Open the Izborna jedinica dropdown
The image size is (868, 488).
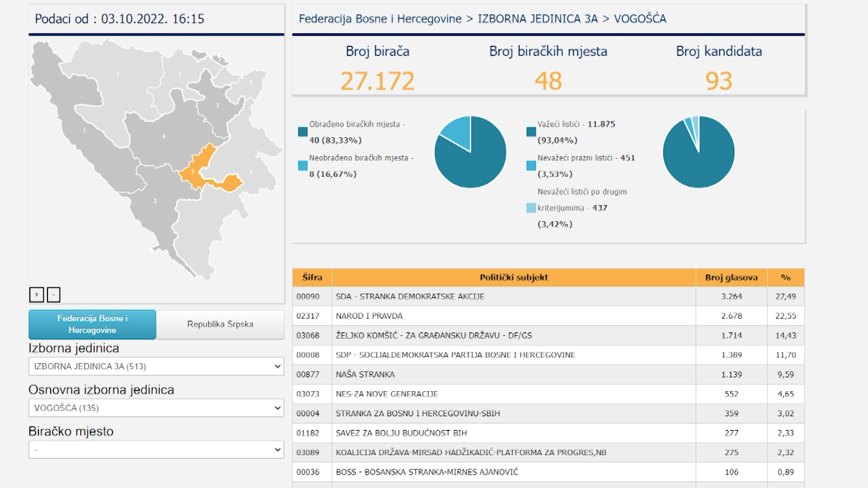point(156,366)
